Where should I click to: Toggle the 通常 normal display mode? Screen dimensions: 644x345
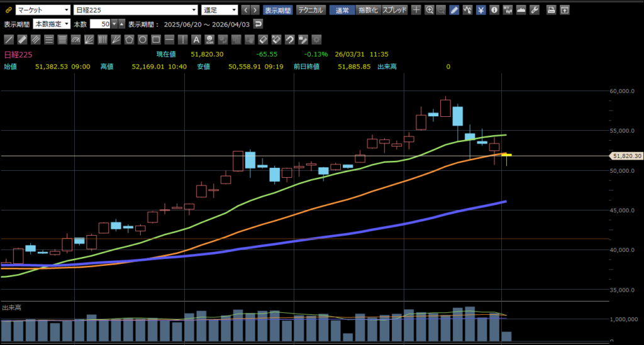[342, 10]
